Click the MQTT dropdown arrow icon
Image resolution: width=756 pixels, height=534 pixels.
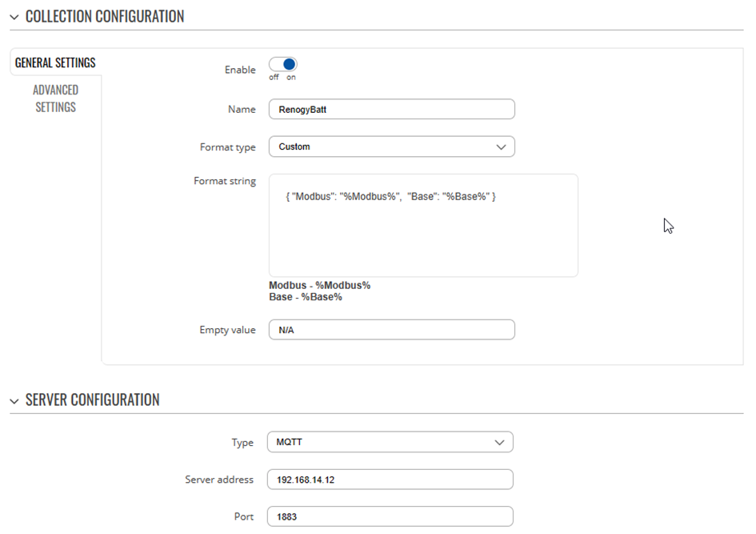click(499, 443)
